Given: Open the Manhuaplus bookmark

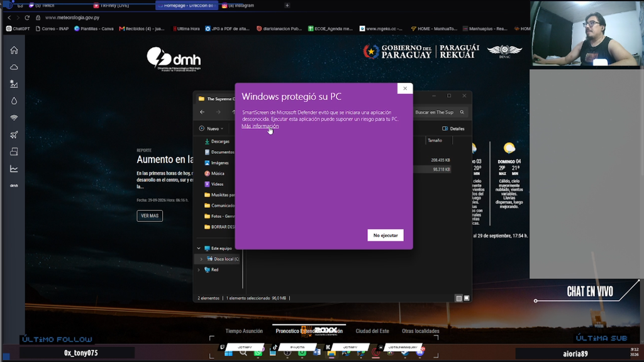Looking at the screenshot, I should (485, 29).
